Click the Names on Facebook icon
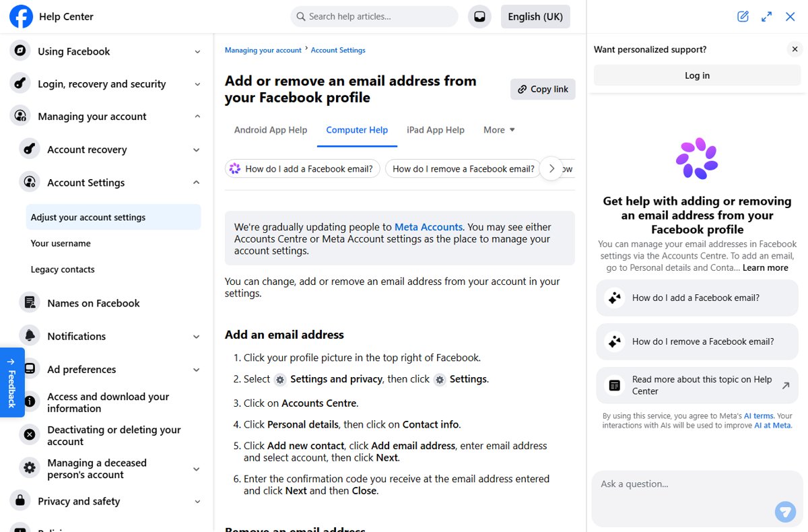 coord(30,303)
